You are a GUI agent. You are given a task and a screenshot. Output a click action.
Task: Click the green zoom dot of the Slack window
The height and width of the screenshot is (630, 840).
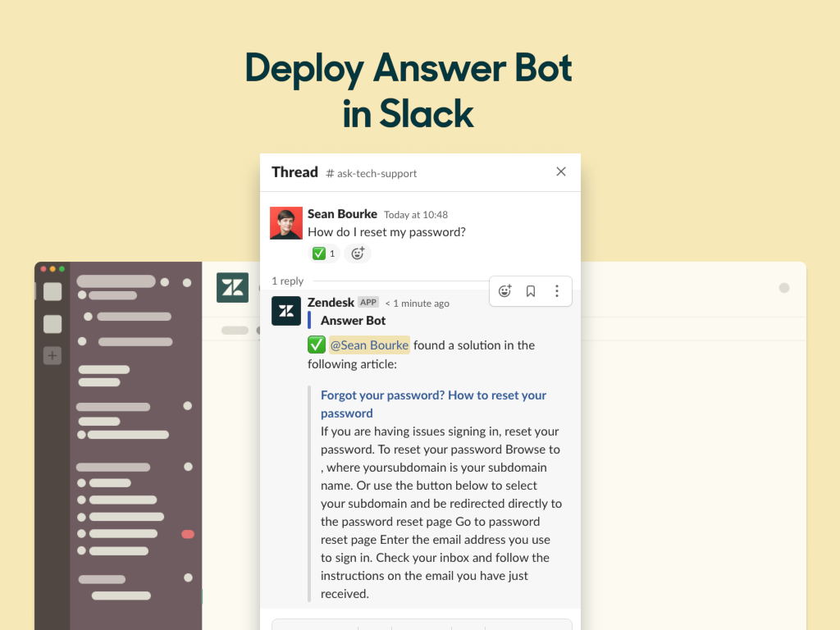pos(62,269)
